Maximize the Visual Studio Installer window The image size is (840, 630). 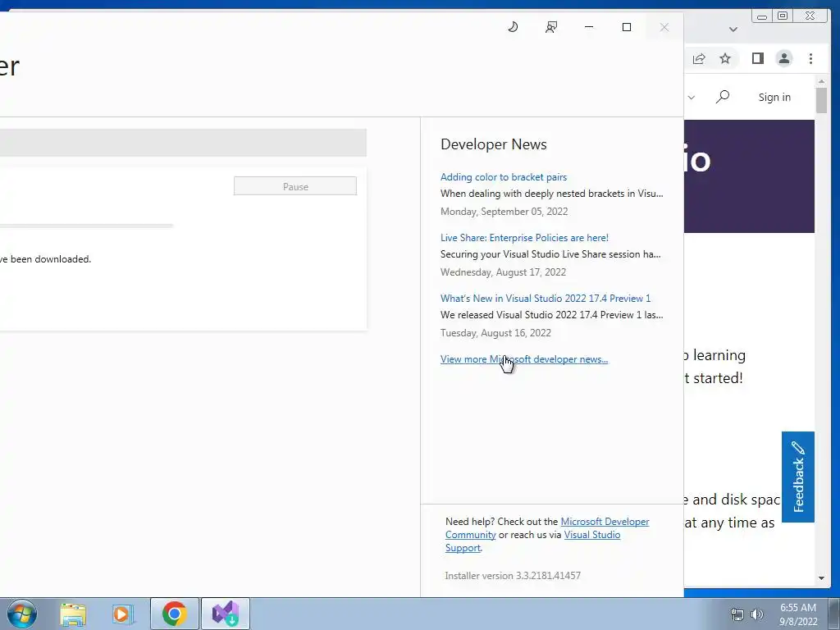click(626, 27)
